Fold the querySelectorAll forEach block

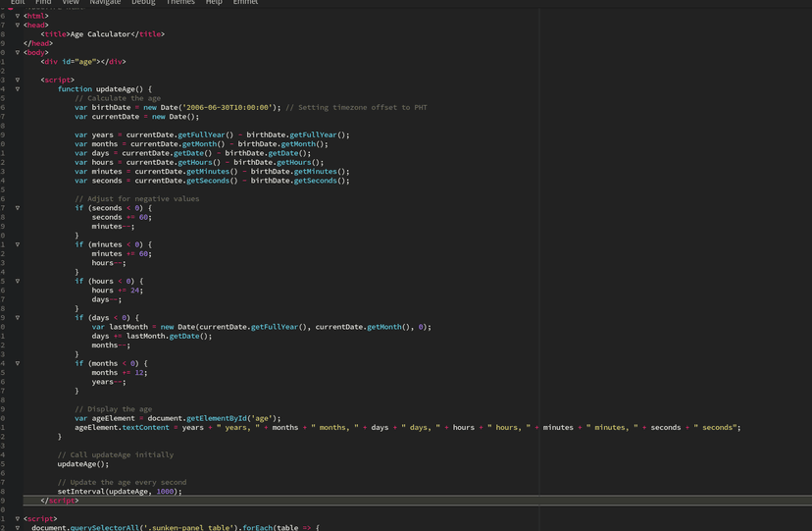point(18,528)
